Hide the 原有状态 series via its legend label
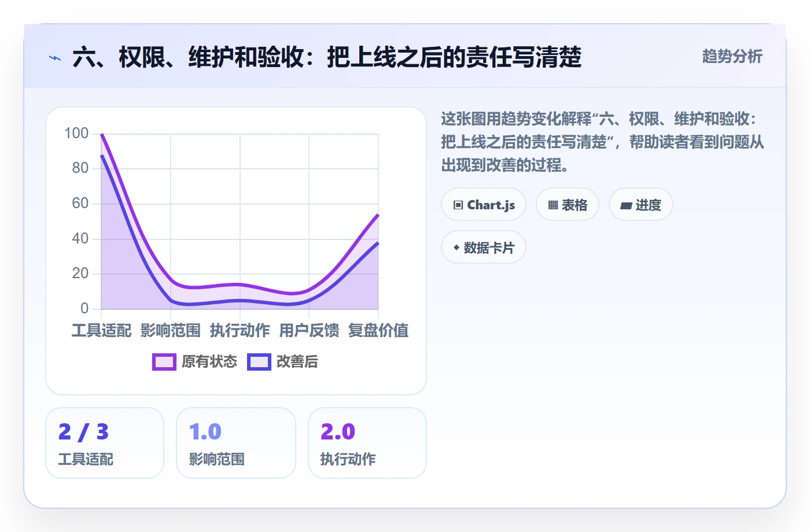This screenshot has height=532, width=810. 209,362
